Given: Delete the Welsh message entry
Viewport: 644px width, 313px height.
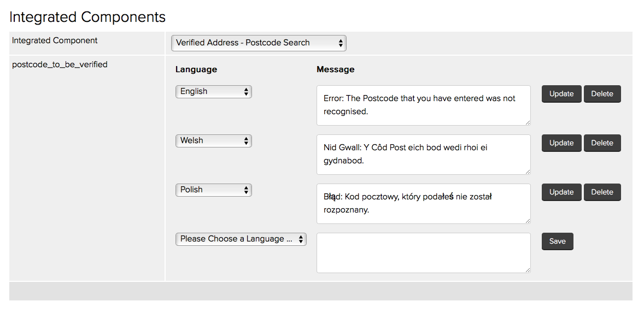Looking at the screenshot, I should tap(602, 143).
